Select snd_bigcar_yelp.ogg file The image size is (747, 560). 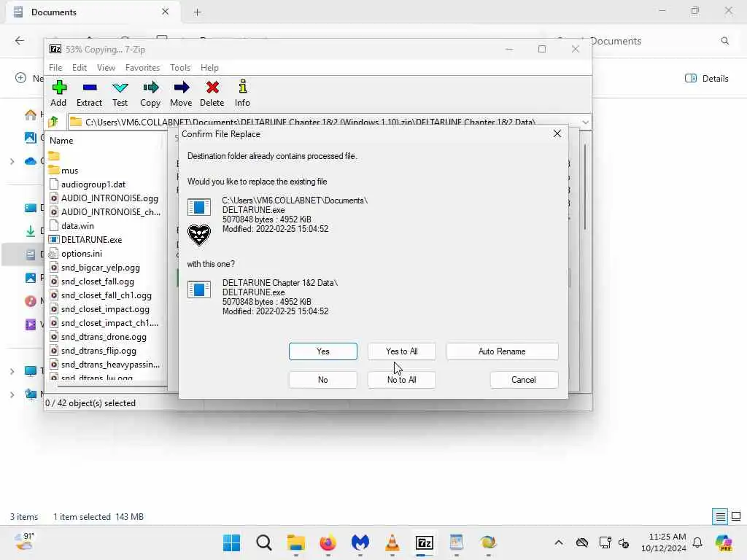[101, 267]
